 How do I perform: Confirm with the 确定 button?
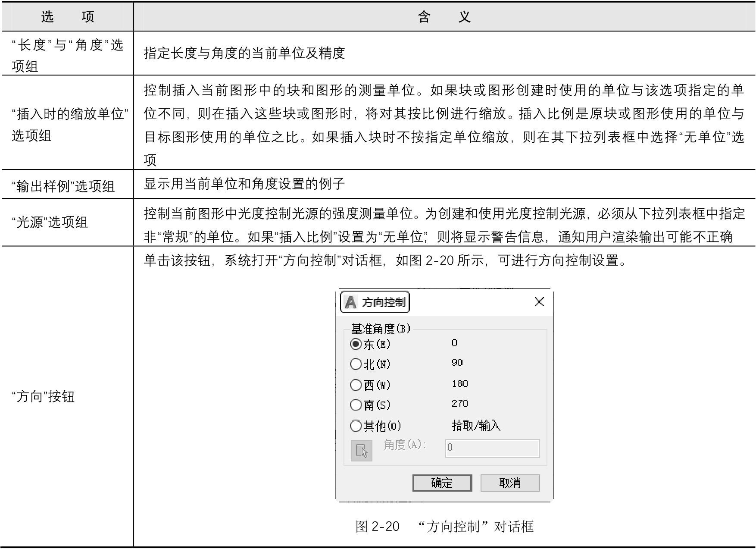click(442, 483)
